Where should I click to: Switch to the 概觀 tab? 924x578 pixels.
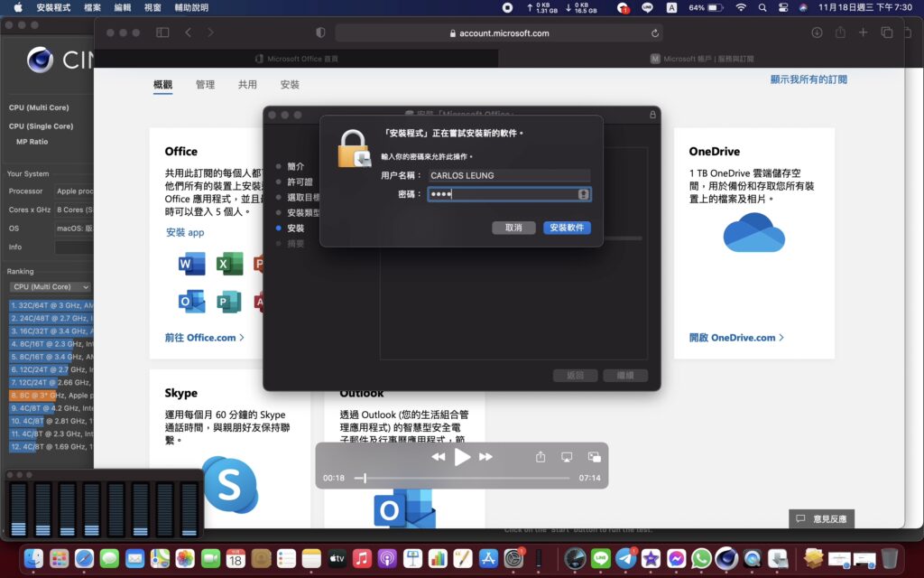pyautogui.click(x=162, y=84)
